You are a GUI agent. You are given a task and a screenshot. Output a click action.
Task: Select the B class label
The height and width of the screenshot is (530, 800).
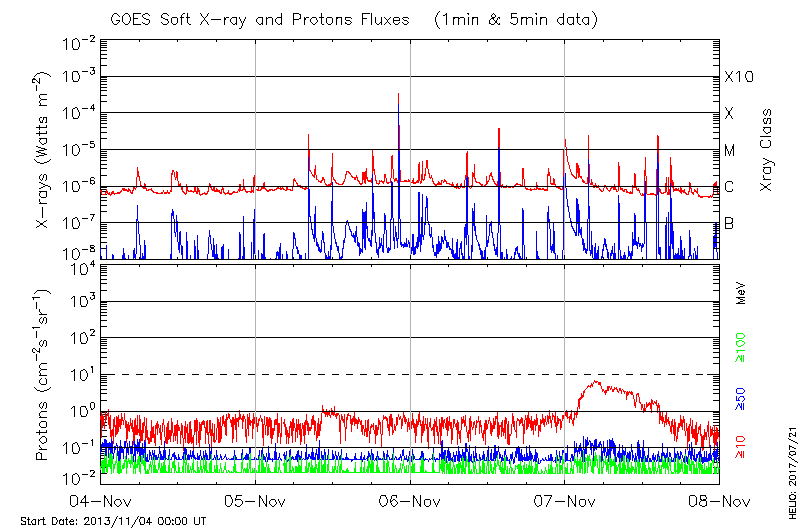[x=729, y=224]
